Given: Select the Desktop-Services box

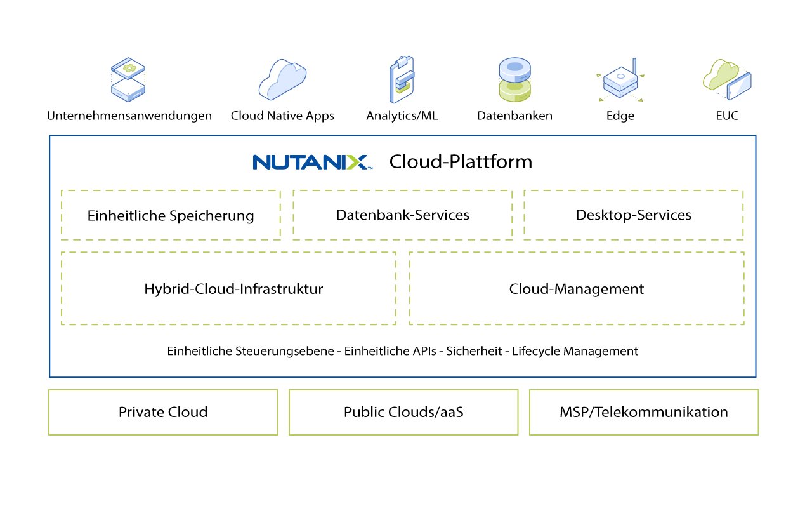Looking at the screenshot, I should click(x=634, y=215).
